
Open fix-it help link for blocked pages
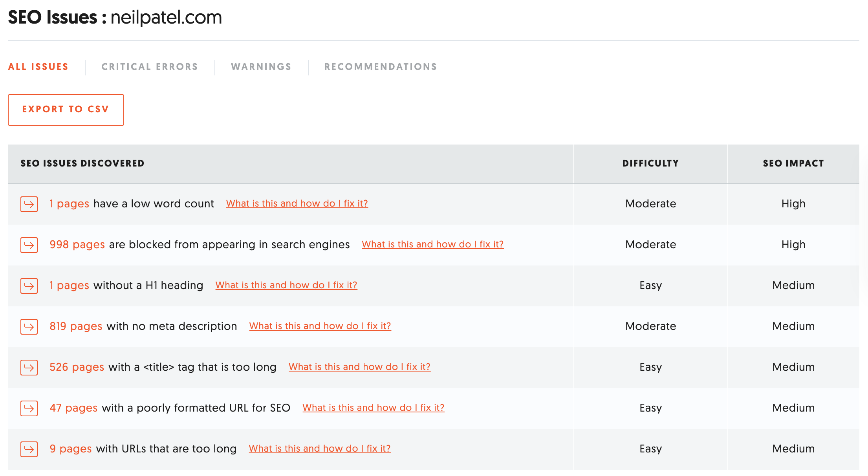coord(432,244)
